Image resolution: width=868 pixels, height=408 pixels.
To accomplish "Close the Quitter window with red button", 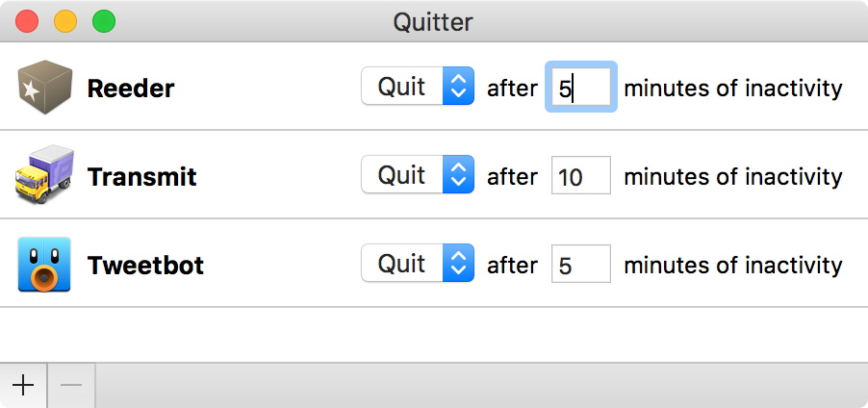I will click(27, 21).
